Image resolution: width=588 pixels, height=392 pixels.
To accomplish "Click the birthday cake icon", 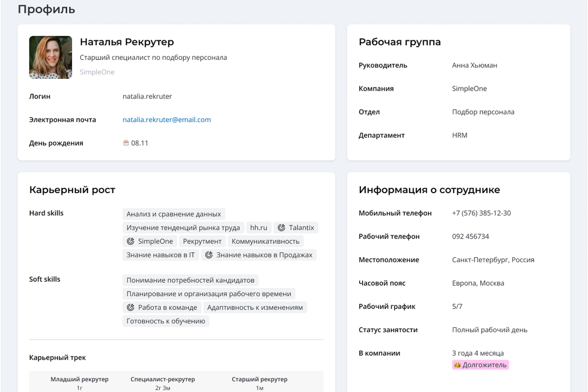I will [126, 143].
